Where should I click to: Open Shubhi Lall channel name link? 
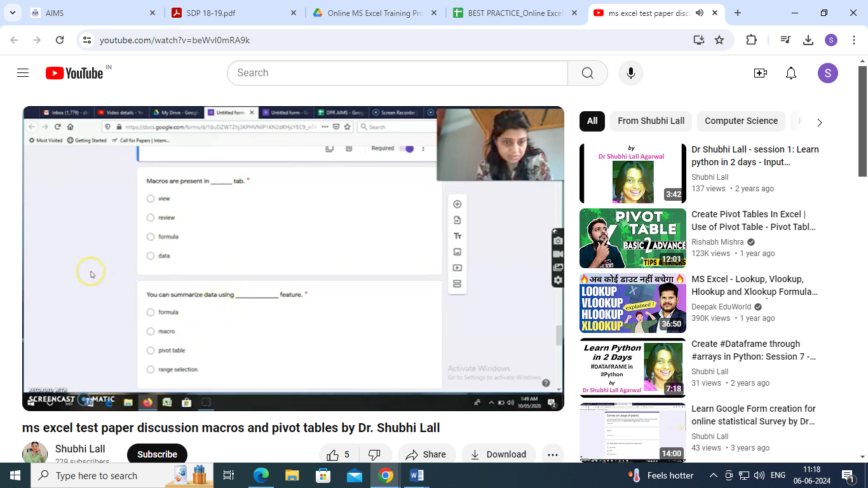[80, 449]
